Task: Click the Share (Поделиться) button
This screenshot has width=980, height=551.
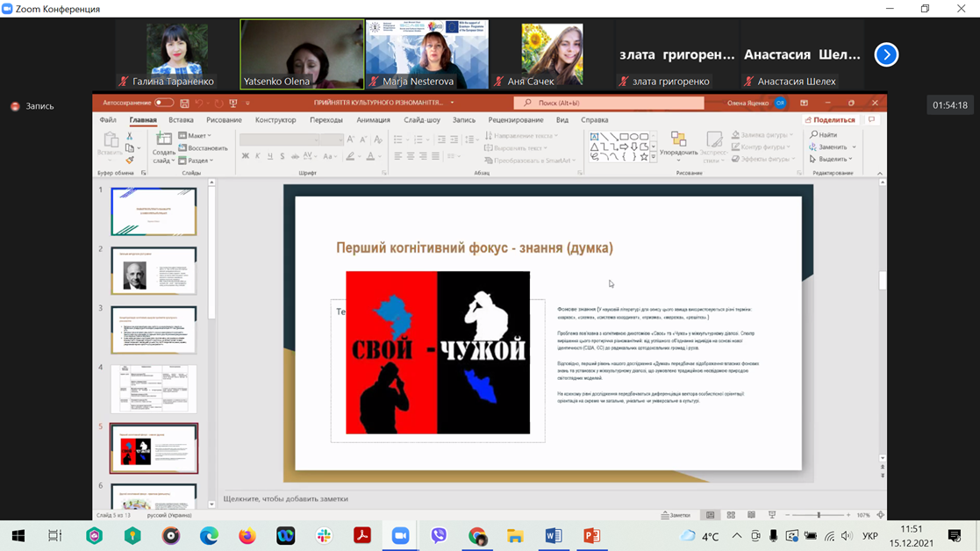Action: point(829,120)
